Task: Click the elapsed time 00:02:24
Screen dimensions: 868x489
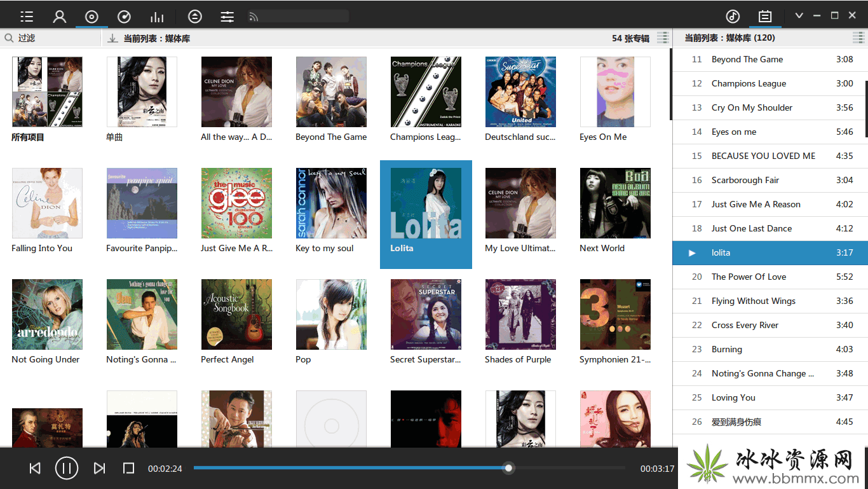Action: [x=165, y=469]
